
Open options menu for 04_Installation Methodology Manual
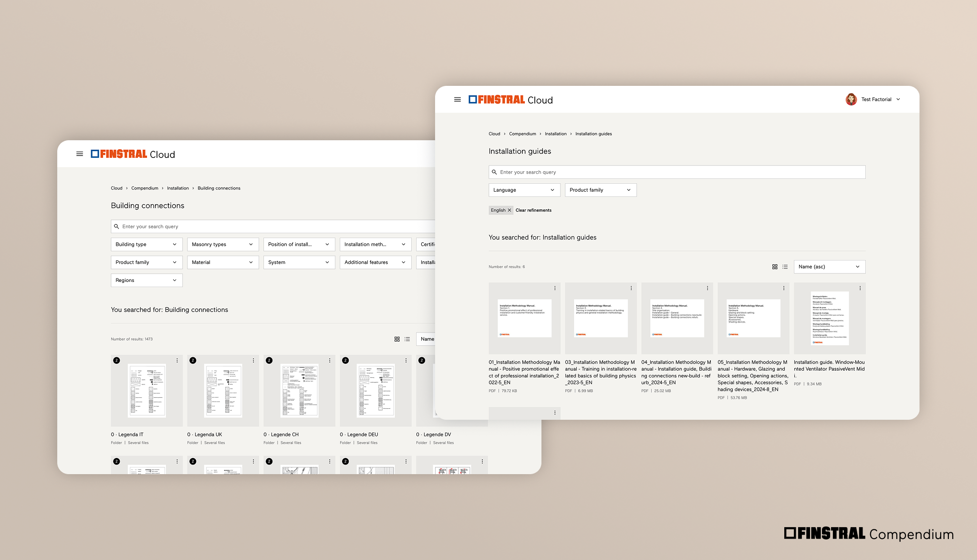707,288
